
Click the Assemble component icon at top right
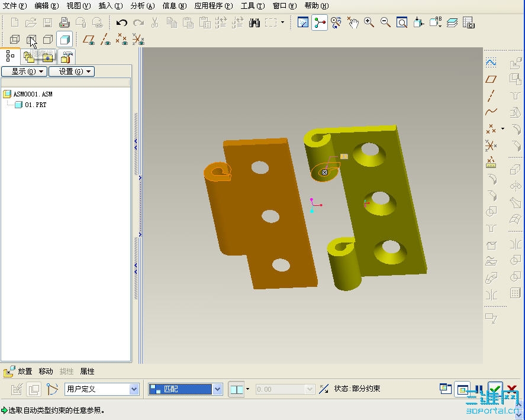coord(516,63)
